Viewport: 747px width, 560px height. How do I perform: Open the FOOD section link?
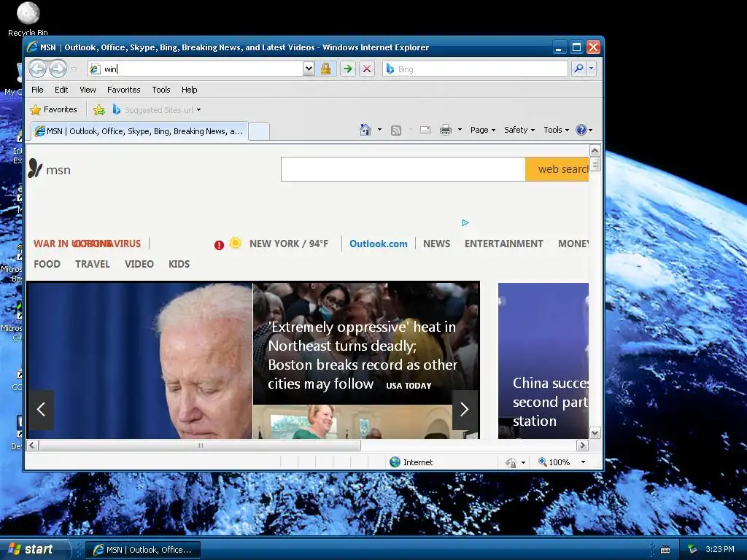click(47, 264)
